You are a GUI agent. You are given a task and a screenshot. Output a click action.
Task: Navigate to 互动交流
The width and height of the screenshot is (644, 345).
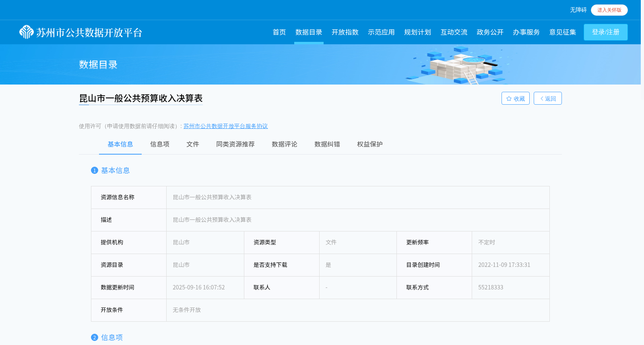(x=454, y=32)
